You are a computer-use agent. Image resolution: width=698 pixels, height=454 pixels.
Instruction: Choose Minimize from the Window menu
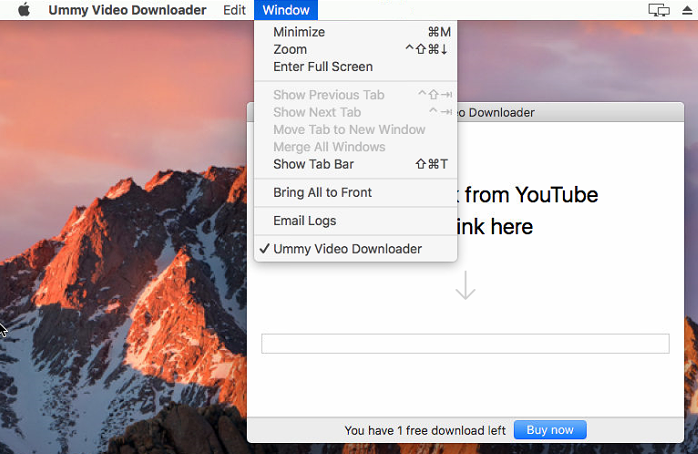(355, 32)
